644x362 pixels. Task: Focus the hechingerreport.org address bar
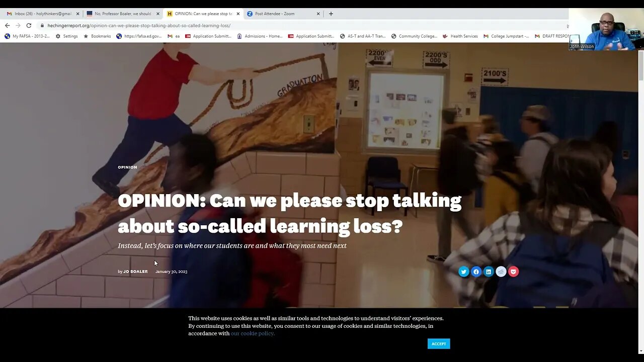point(302,26)
